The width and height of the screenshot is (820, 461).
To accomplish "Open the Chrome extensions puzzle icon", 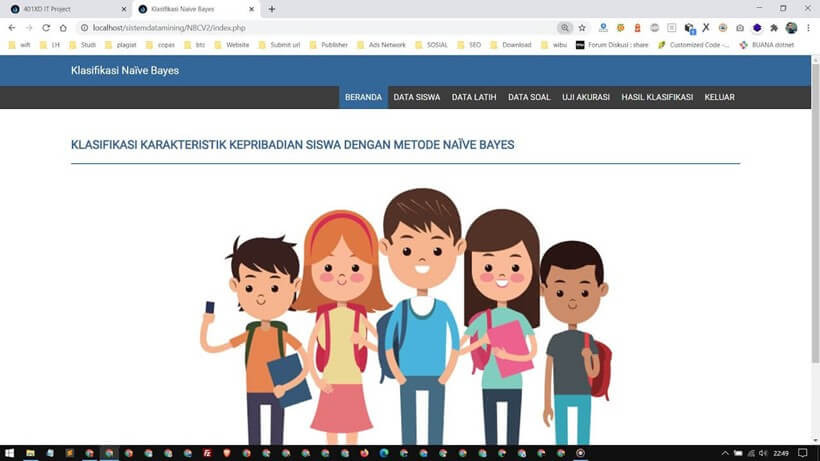I will pos(773,28).
